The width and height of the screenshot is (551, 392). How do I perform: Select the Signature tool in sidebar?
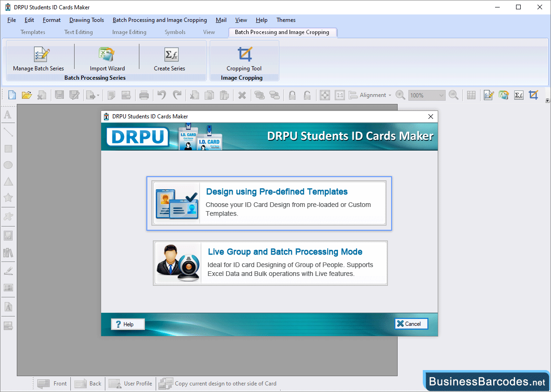tap(8, 271)
